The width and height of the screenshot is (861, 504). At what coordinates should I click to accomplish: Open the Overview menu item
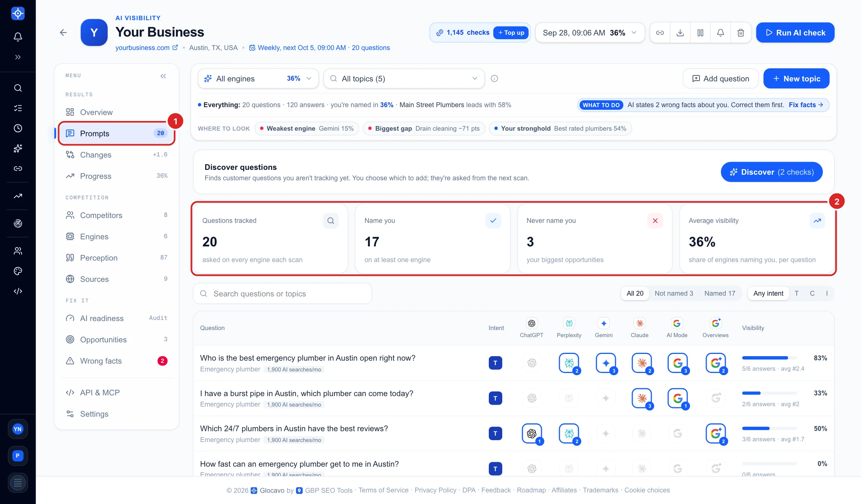(x=117, y=112)
